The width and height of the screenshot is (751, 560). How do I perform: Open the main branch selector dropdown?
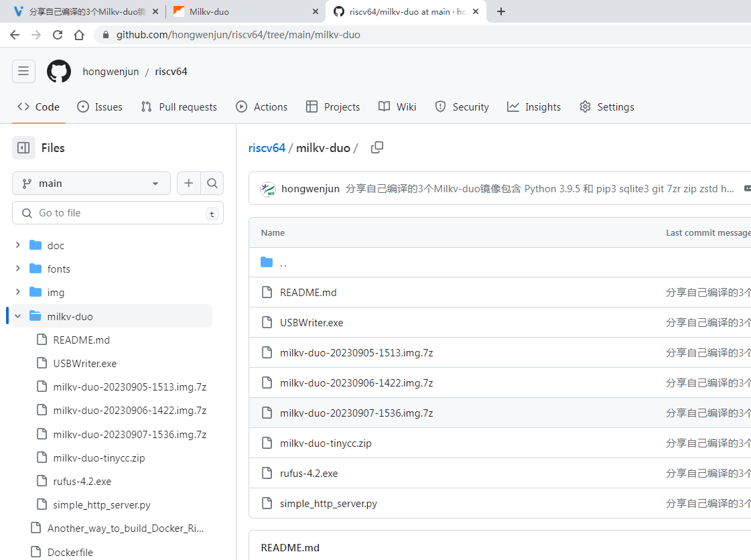[x=92, y=184]
